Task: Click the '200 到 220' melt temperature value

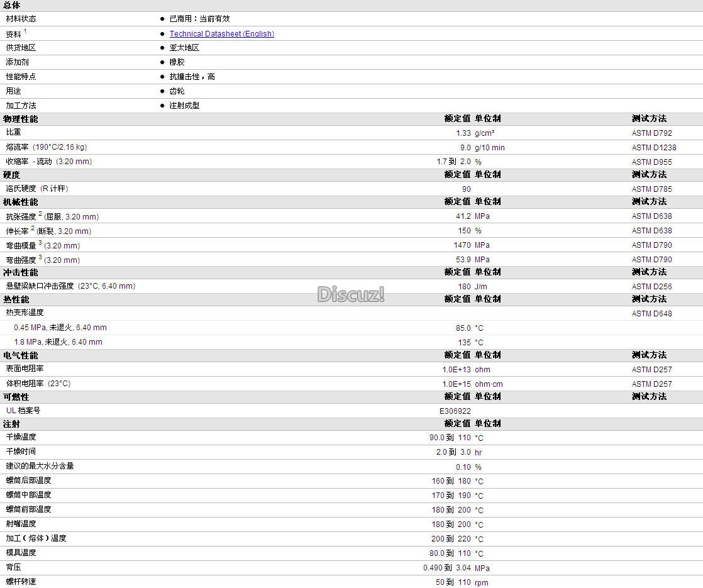Action: point(451,539)
